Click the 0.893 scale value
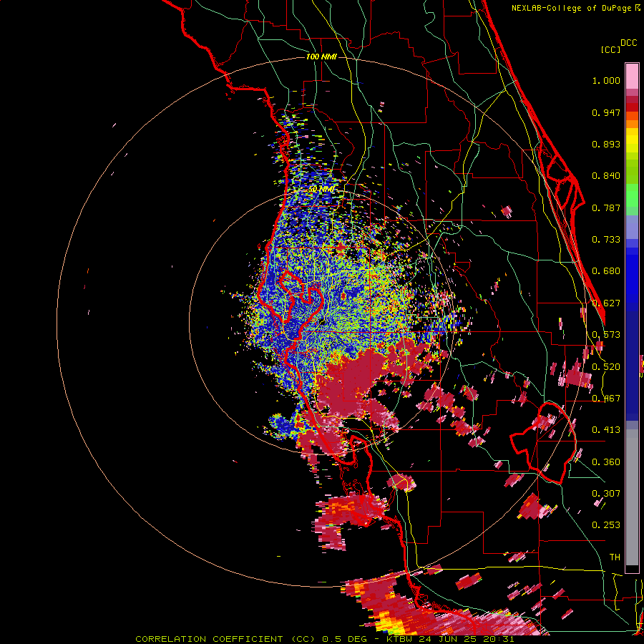Viewport: 644px width, 644px height. click(606, 144)
